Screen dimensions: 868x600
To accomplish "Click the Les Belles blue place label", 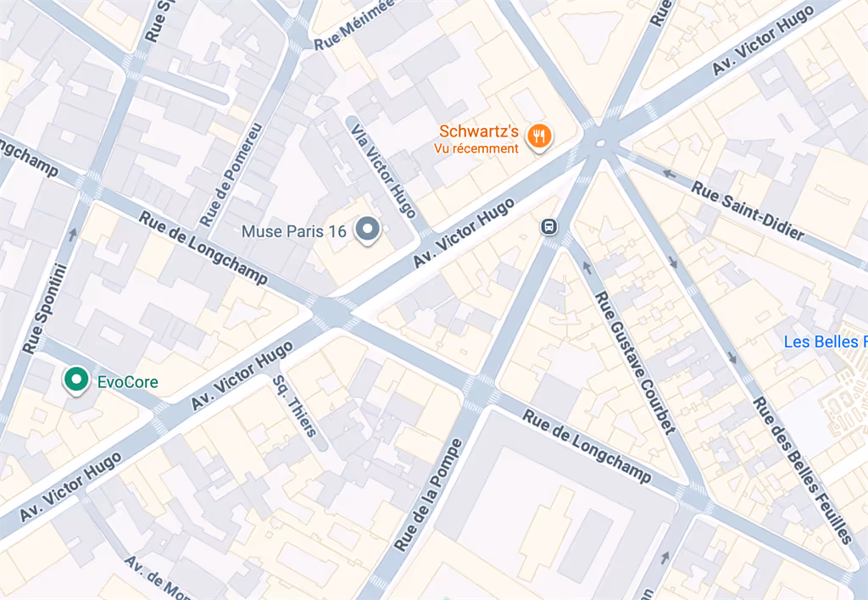I will click(x=826, y=342).
